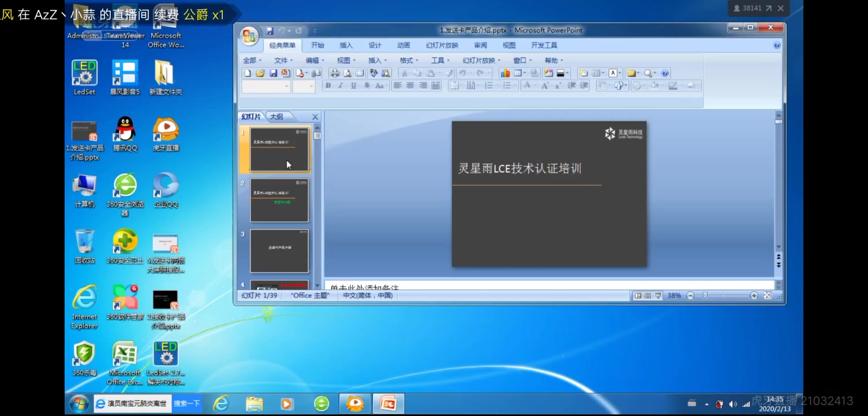
Task: Select LedSet desktop icon
Action: [84, 77]
